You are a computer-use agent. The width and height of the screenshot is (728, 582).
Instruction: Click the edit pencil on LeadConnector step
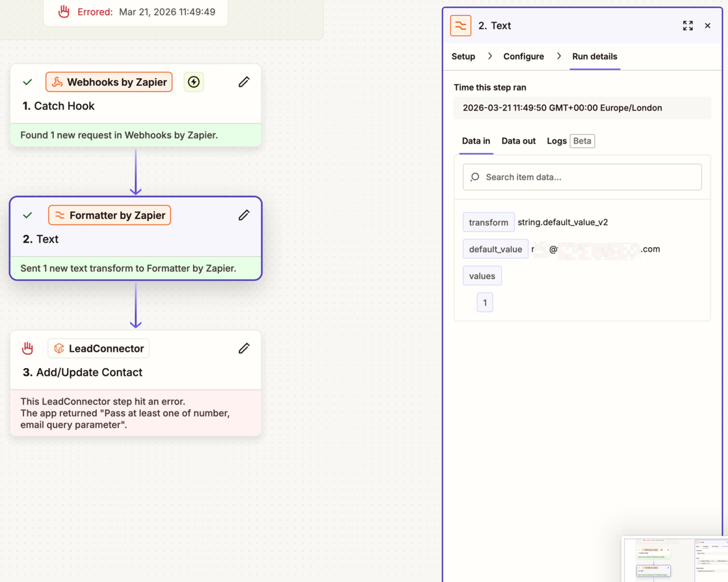[244, 349]
